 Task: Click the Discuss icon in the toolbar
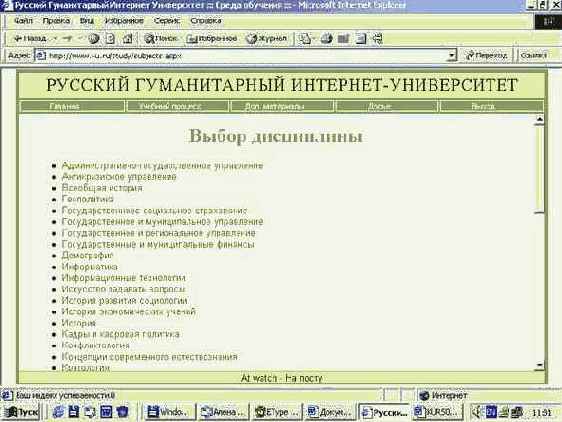(x=361, y=38)
